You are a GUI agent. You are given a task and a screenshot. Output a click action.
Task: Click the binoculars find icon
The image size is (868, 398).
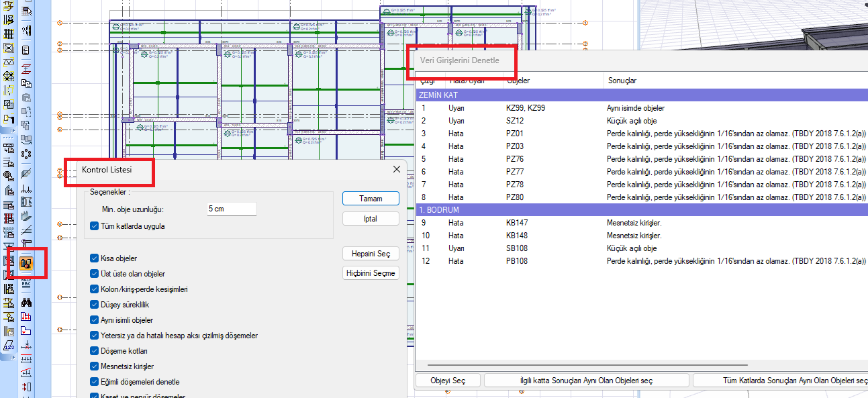[27, 302]
